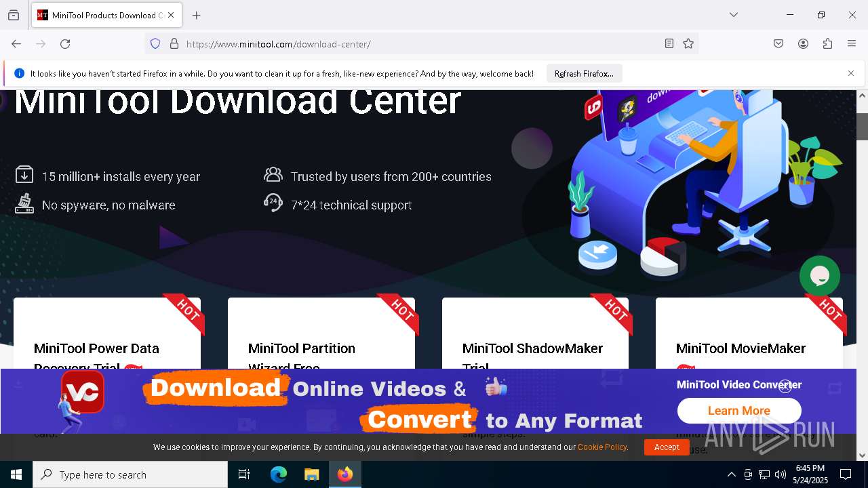
Task: Accept the cookies notice
Action: (667, 447)
